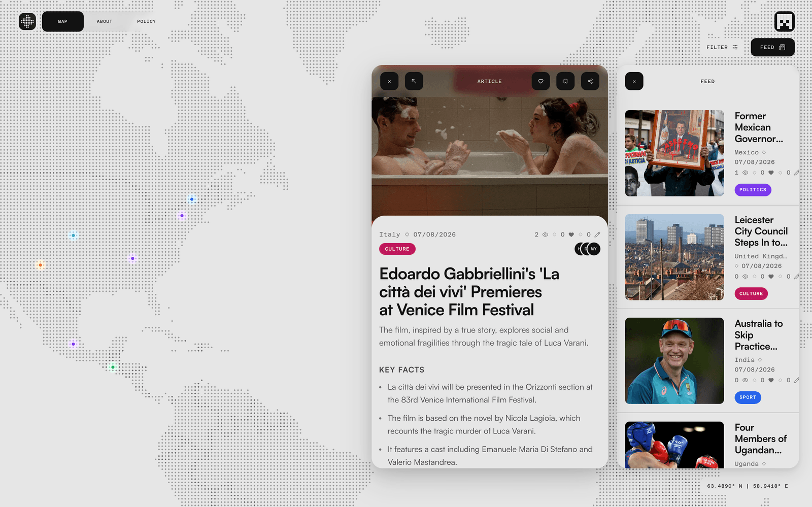Click the Mexican Governor protest thumbnail
Screen dimensions: 812x507
674,153
